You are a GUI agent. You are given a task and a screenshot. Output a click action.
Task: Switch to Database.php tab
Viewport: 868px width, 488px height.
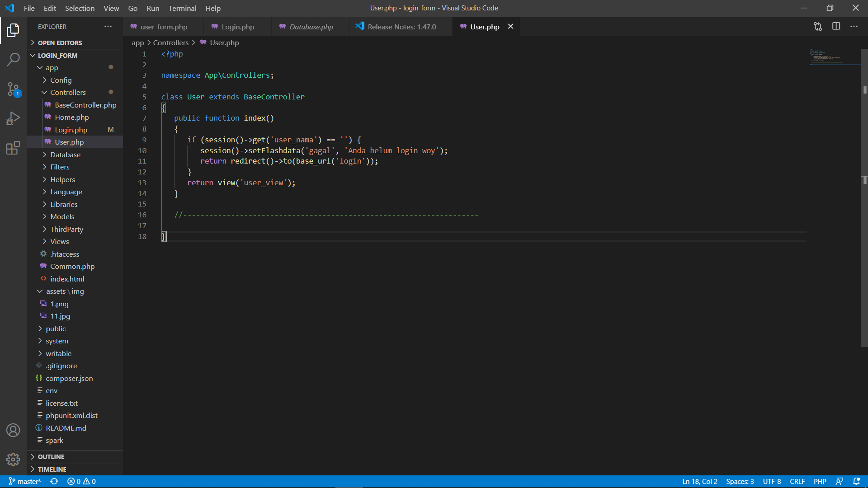311,27
